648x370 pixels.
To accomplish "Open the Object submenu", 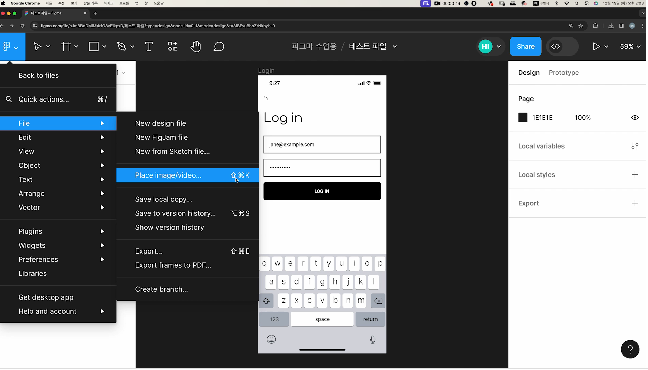I will 58,165.
